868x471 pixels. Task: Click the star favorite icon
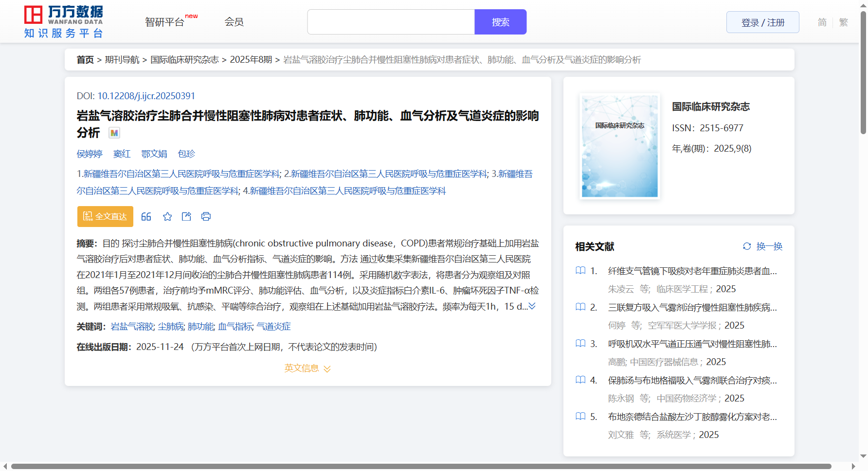click(167, 217)
